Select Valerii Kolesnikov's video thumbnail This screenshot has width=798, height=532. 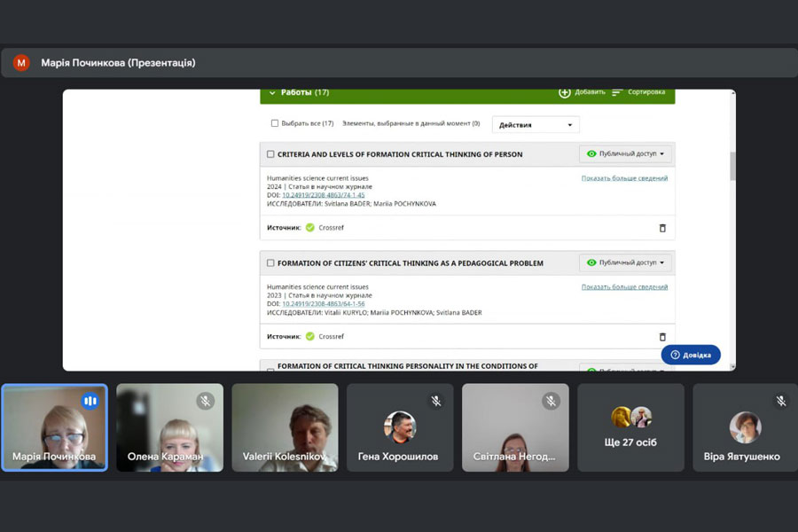[x=285, y=427]
